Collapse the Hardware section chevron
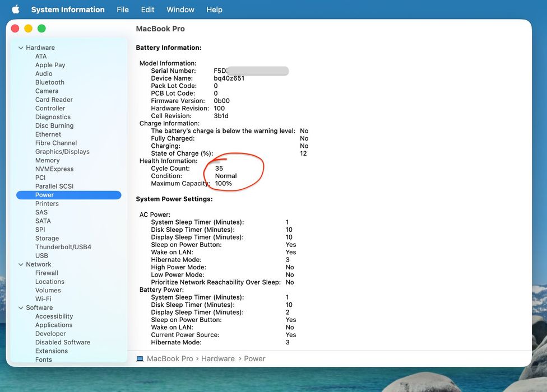This screenshot has height=392, width=547. click(21, 48)
